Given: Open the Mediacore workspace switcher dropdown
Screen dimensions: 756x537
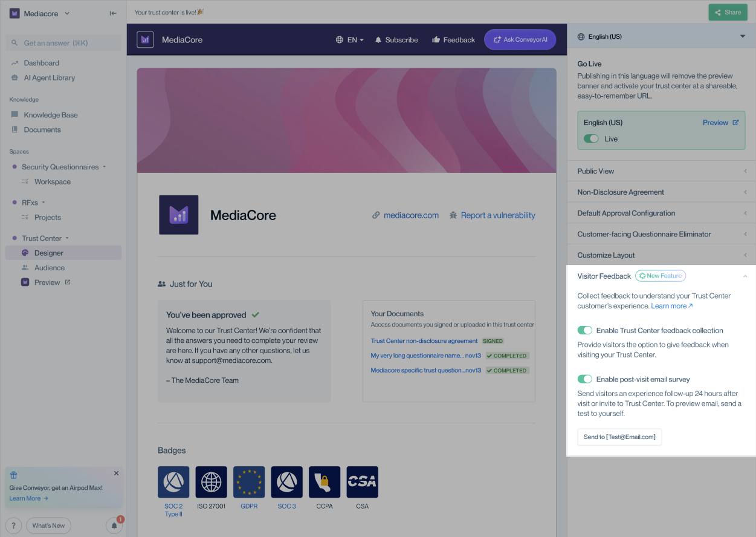Looking at the screenshot, I should coord(40,13).
